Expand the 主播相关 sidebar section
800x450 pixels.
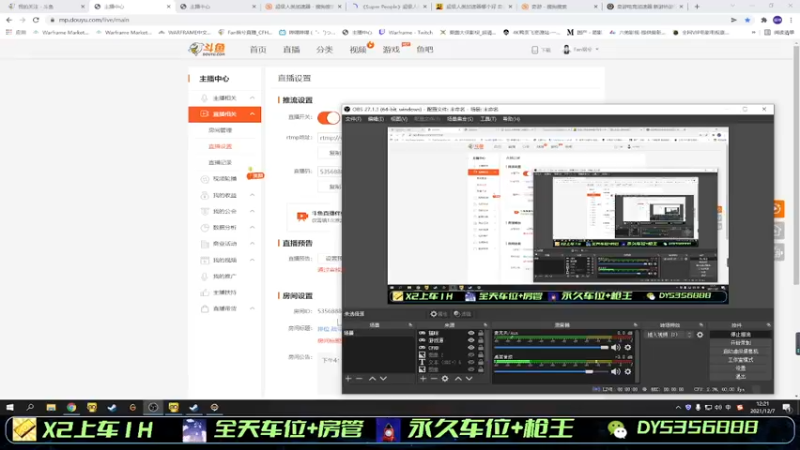pyautogui.click(x=253, y=97)
